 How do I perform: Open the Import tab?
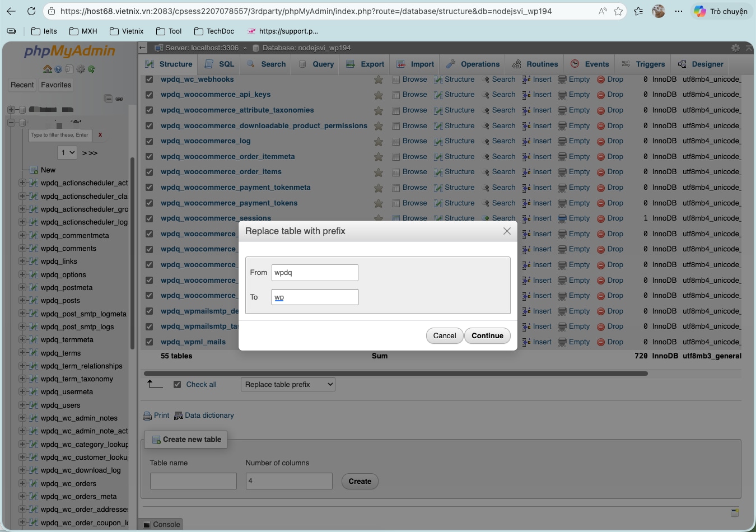pos(415,64)
